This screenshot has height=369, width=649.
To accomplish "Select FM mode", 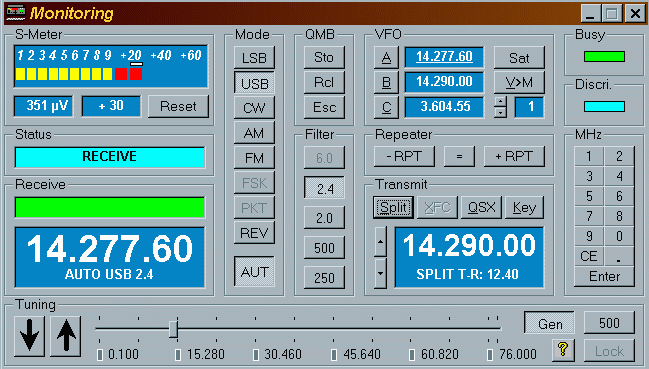I will [x=254, y=158].
